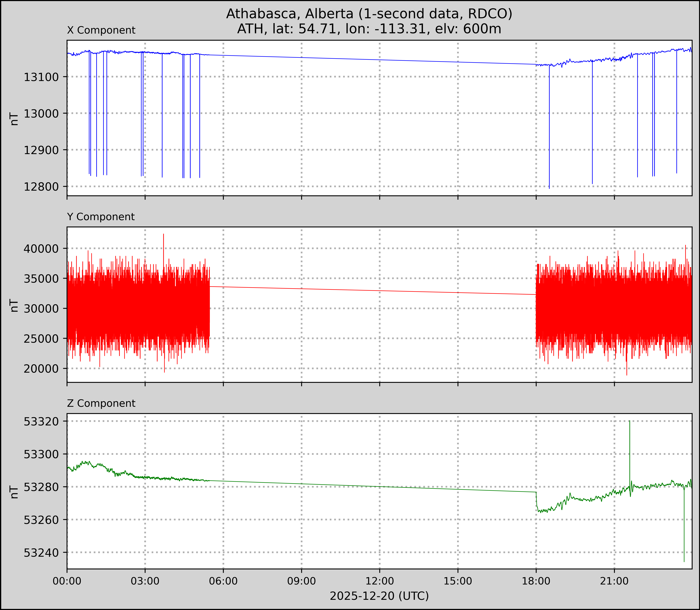
Task: Click the 'Y Component' subplot label
Action: [x=101, y=217]
